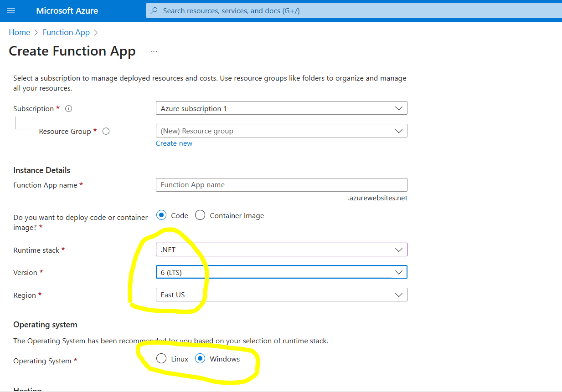Click the Runtime stack label

(36, 250)
